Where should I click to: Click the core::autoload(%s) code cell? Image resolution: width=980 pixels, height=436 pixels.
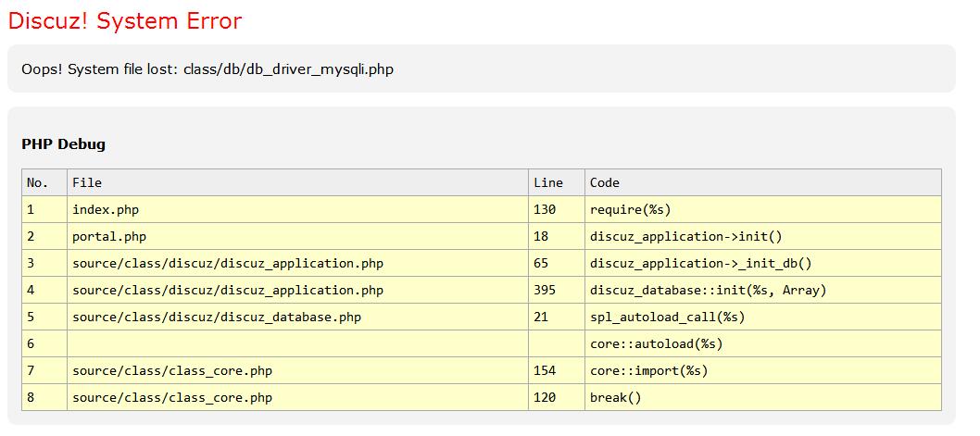pyautogui.click(x=763, y=344)
